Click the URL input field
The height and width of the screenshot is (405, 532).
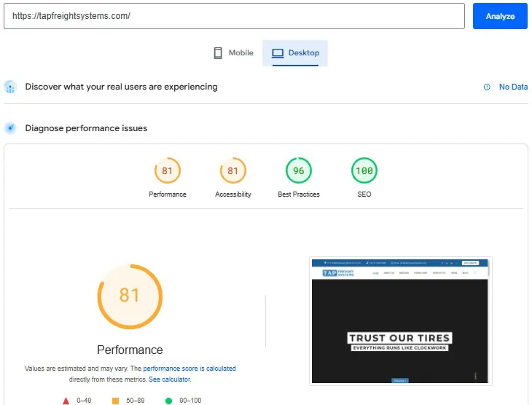pyautogui.click(x=234, y=16)
